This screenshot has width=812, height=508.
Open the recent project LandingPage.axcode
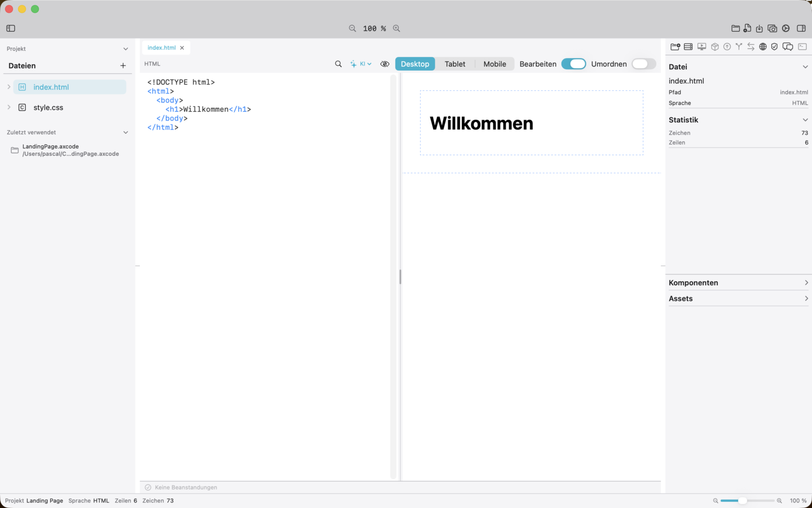click(65, 150)
